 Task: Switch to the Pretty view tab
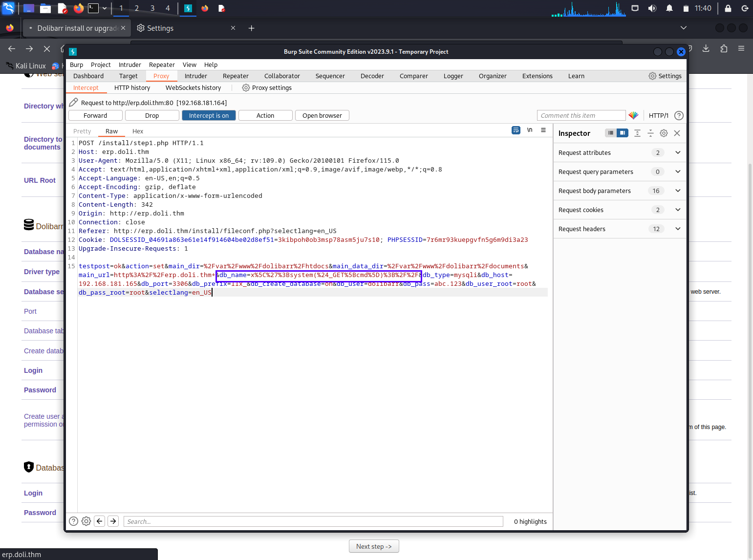click(x=82, y=131)
